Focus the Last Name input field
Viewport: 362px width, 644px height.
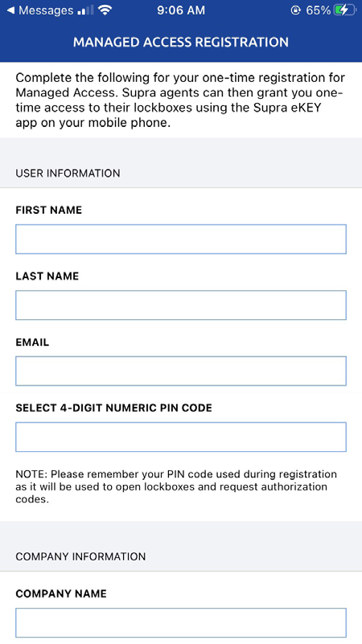pos(181,306)
